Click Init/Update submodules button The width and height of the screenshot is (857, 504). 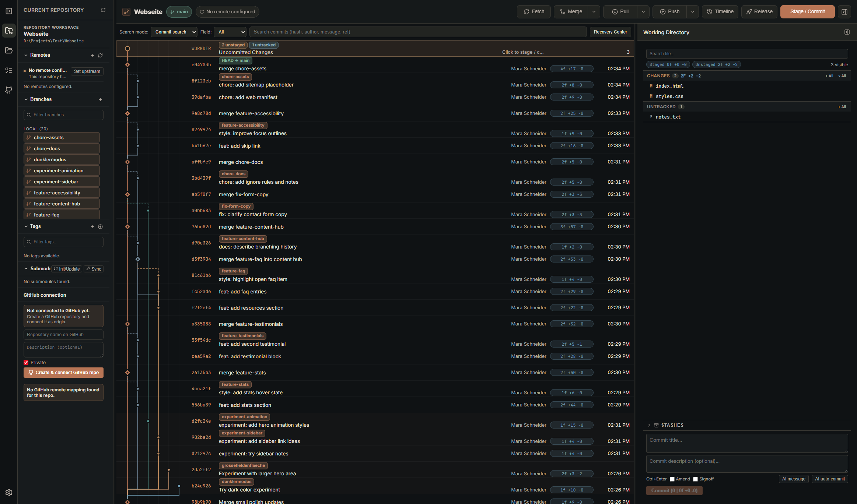(67, 269)
